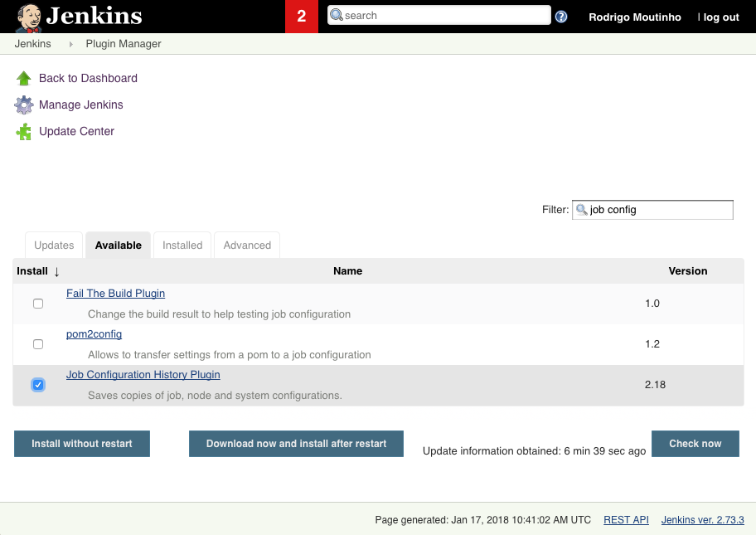Click the Install column sort arrow
The width and height of the screenshot is (756, 535).
[57, 271]
